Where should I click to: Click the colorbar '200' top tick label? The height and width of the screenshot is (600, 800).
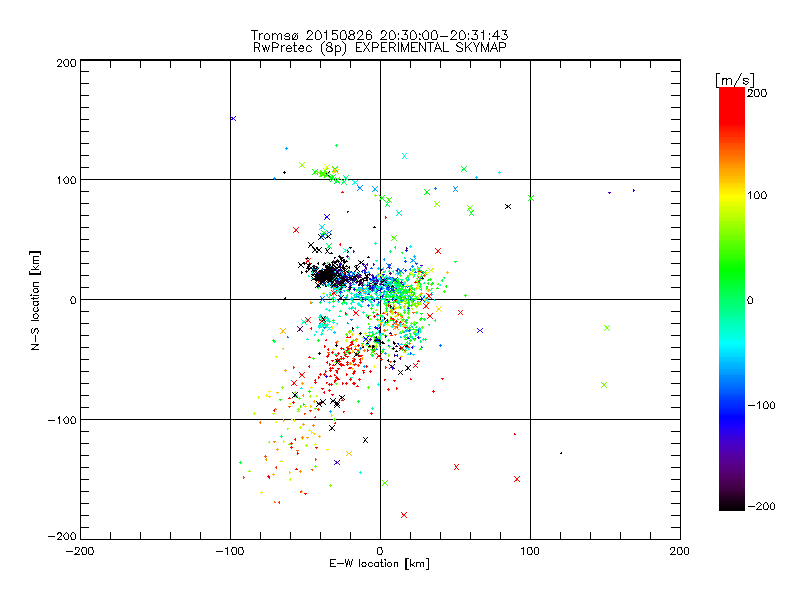tap(757, 93)
